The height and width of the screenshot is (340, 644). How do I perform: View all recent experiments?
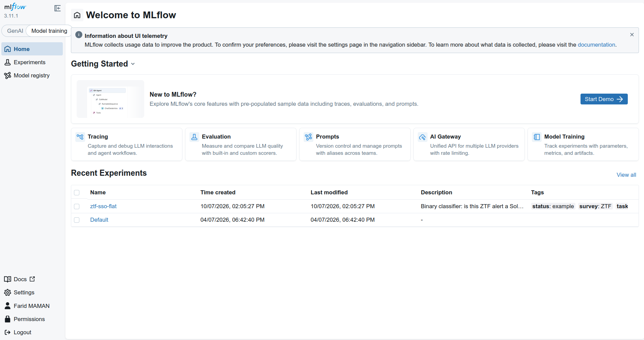(626, 175)
